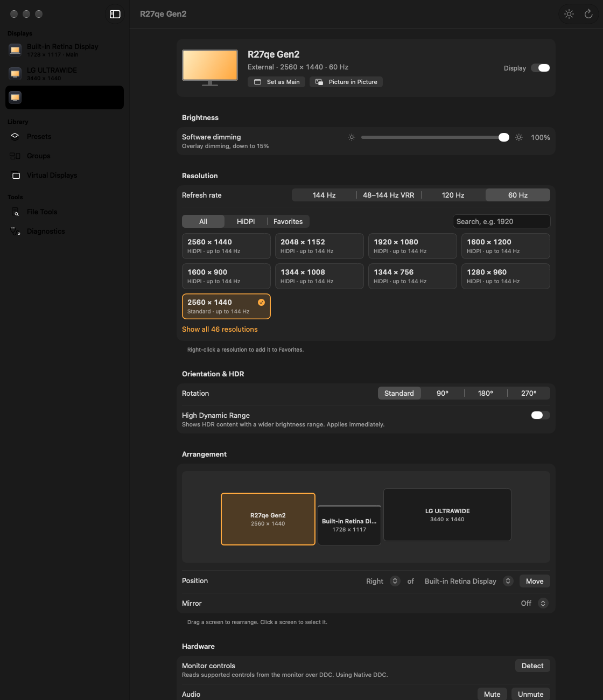The width and height of the screenshot is (603, 700).
Task: Switch to the HiDPI resolutions tab
Action: (x=246, y=221)
